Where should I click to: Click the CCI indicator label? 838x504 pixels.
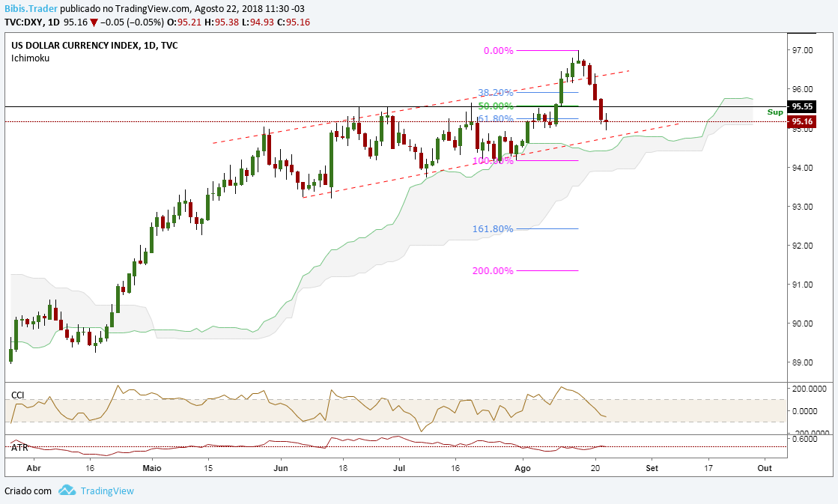pos(18,395)
